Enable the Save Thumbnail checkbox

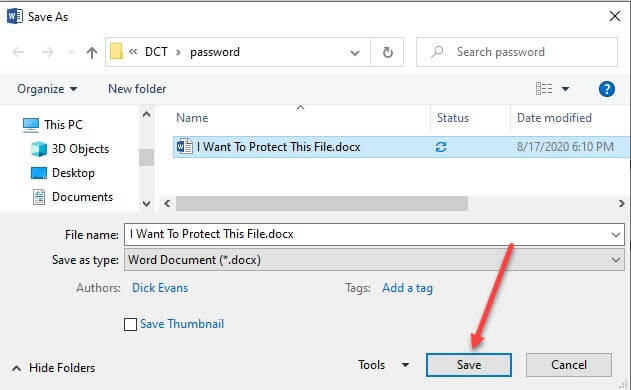pos(130,324)
